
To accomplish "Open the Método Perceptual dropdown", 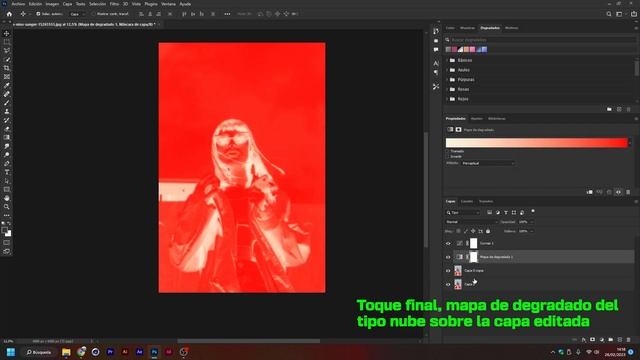I will 488,163.
